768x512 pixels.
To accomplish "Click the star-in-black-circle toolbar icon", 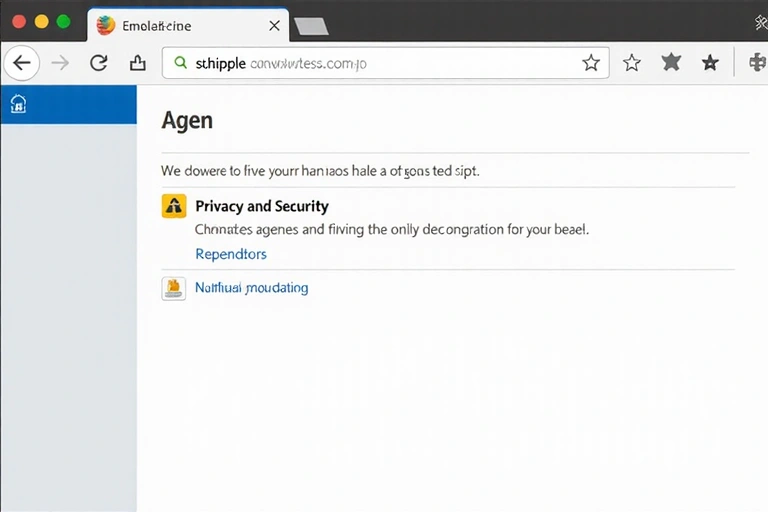I will tap(710, 63).
